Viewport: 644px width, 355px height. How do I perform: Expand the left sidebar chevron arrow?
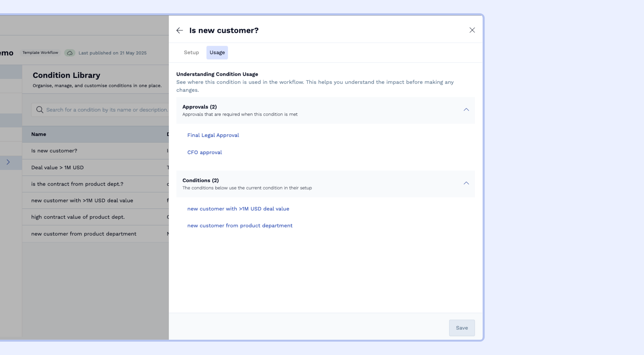8,162
